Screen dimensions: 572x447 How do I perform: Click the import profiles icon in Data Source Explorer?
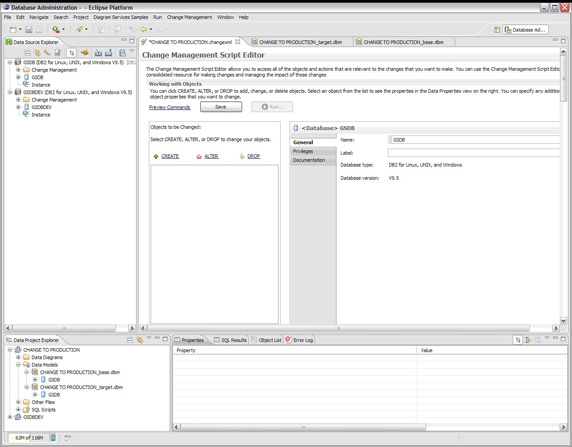98,53
